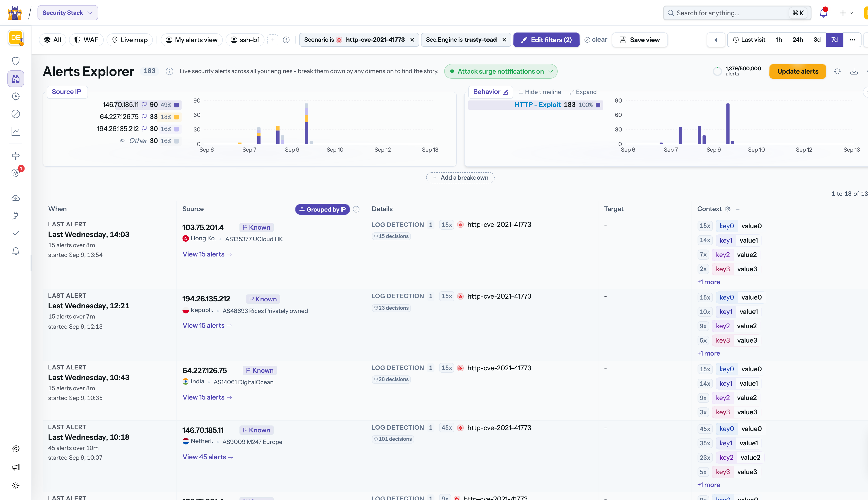This screenshot has height=500, width=868.
Task: Click yellow swatch for 64.227.126.75
Action: pos(176,117)
